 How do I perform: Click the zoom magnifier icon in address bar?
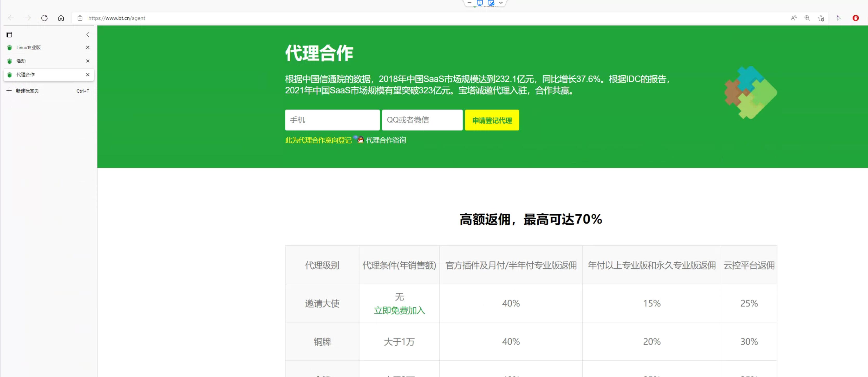point(807,18)
